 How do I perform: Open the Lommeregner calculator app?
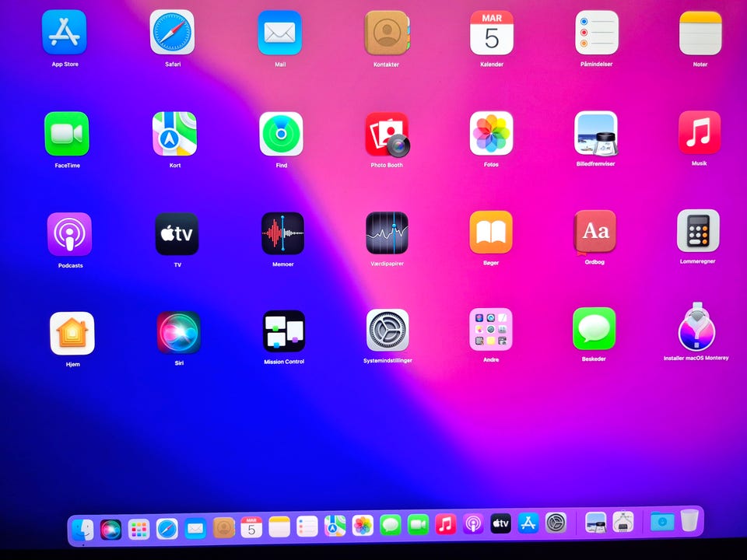699,230
